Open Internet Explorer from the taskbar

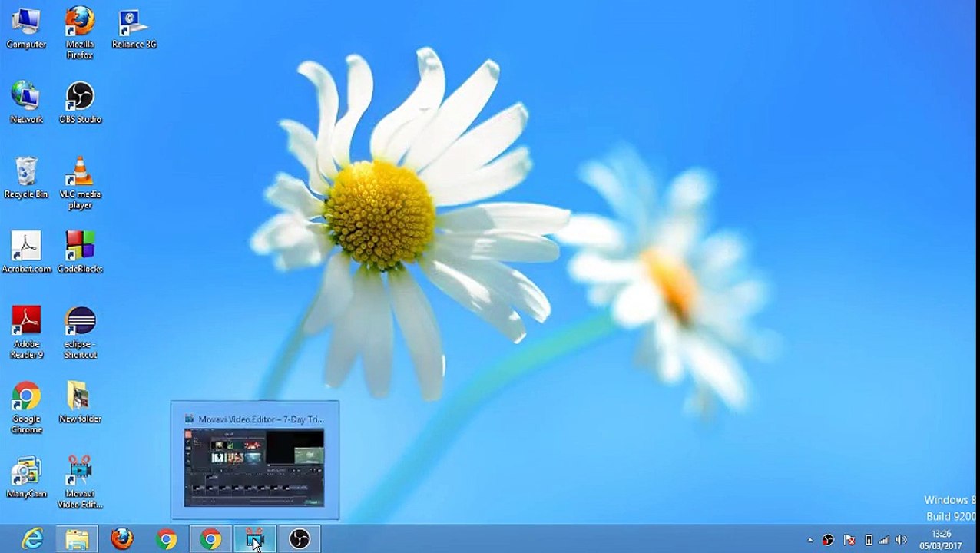click(x=32, y=539)
